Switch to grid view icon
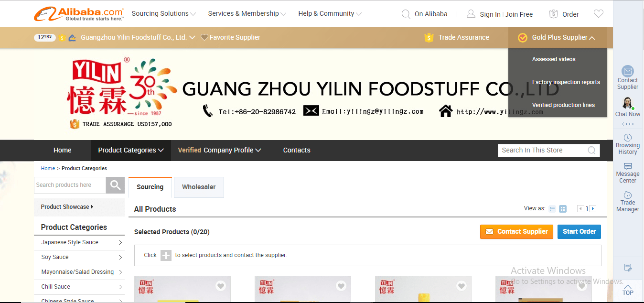This screenshot has width=644, height=303. coord(563,209)
